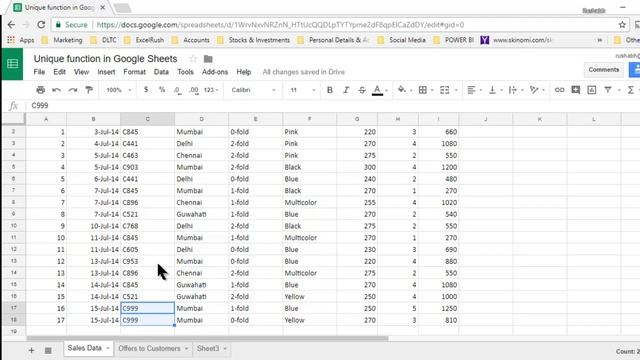
Task: Toggle italic formatting
Action: (346, 90)
